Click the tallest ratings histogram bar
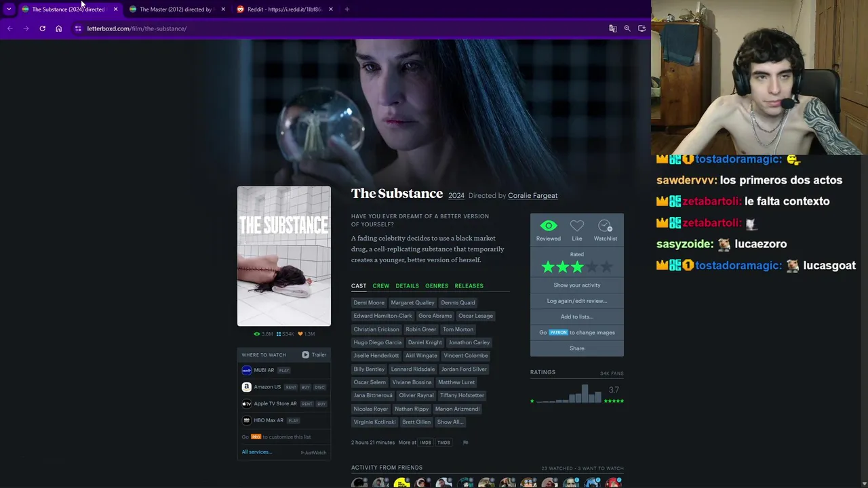This screenshot has height=488, width=868. (x=585, y=393)
